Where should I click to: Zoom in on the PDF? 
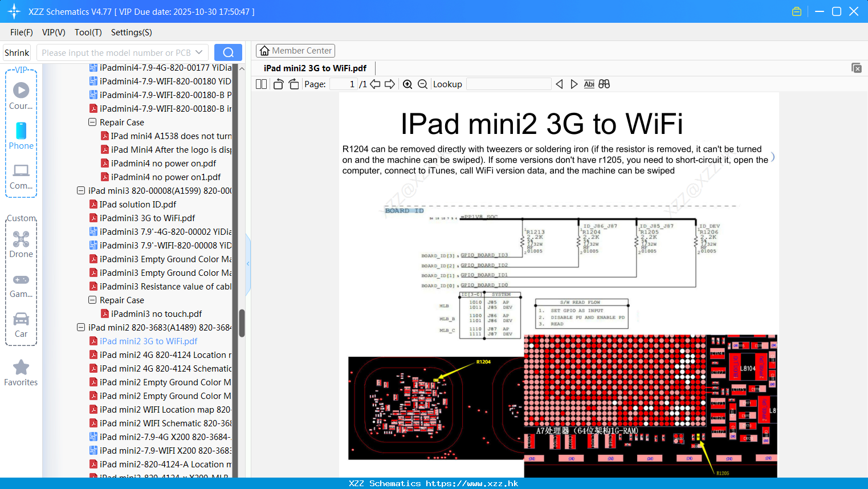coord(407,84)
